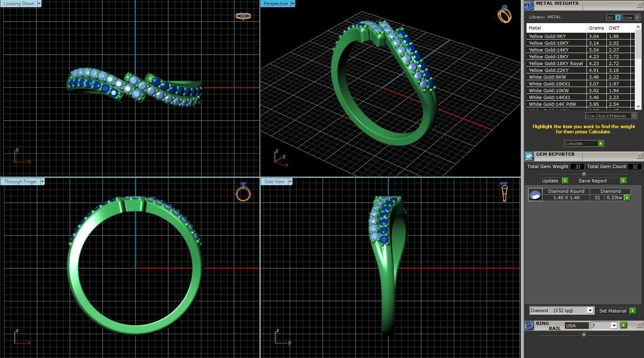Click the 1.40 X 1.40 gem size cell
644x358 pixels.
[566, 198]
